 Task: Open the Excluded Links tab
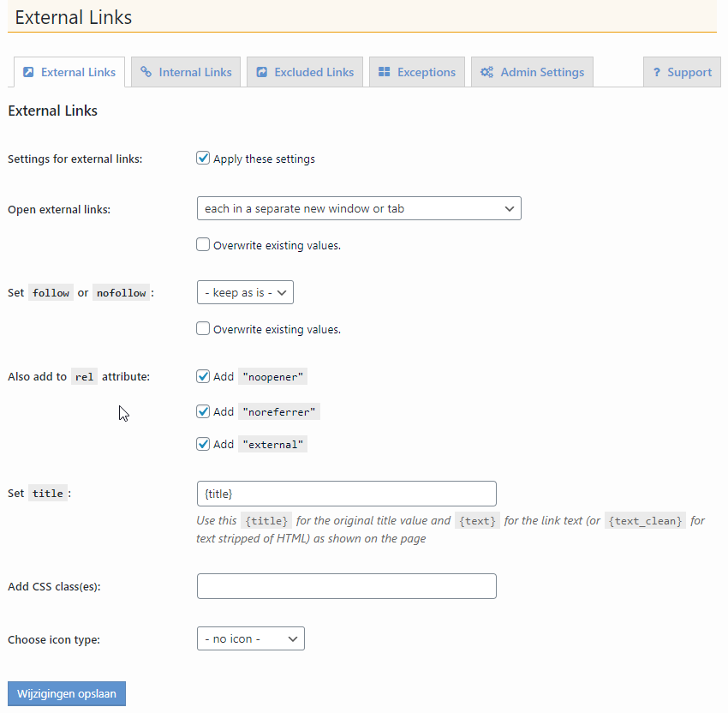[305, 72]
